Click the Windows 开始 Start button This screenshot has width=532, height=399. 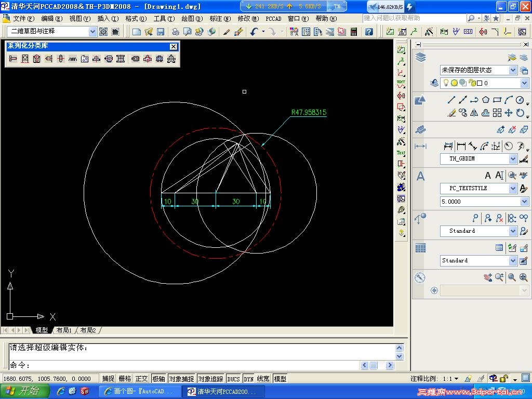pos(25,391)
